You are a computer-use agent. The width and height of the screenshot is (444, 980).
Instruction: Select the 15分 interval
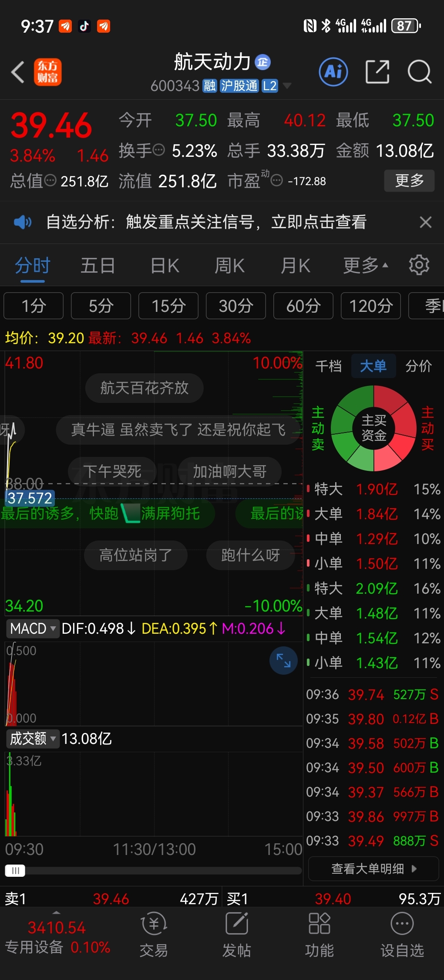pyautogui.click(x=168, y=306)
